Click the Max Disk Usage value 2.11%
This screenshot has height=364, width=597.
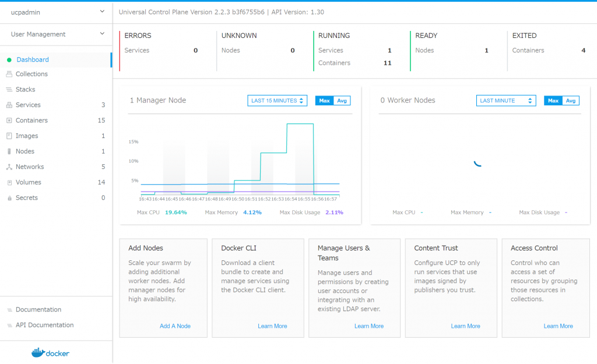click(334, 213)
